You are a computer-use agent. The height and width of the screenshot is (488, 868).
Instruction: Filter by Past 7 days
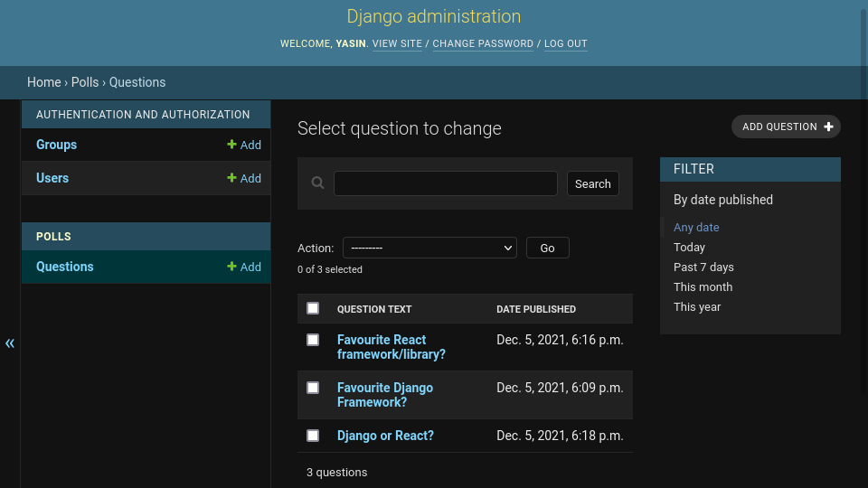703,267
